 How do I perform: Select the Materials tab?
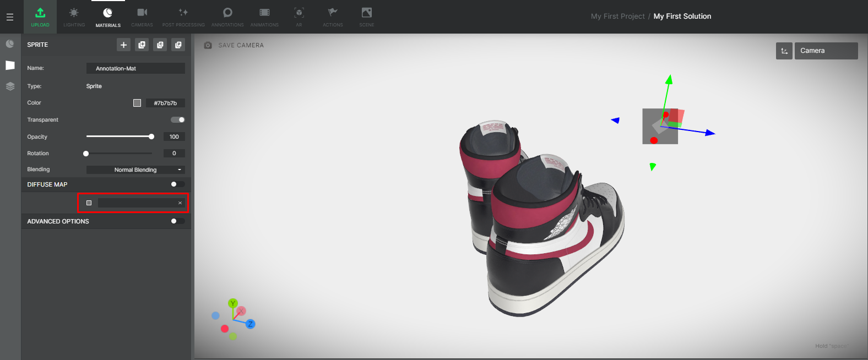click(108, 17)
